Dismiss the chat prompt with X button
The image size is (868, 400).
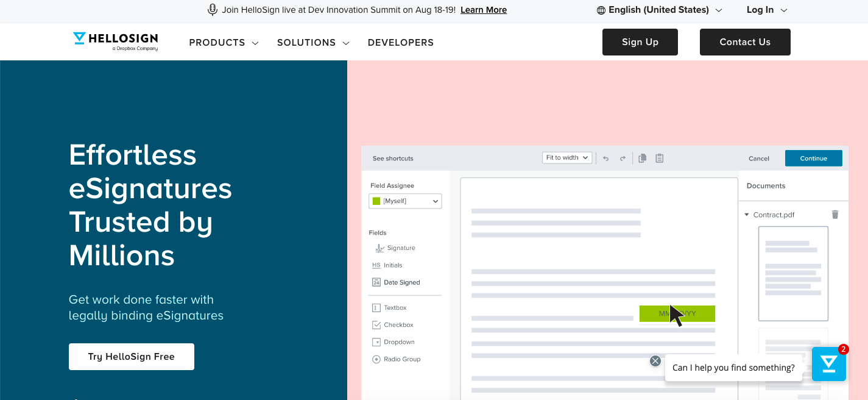655,361
